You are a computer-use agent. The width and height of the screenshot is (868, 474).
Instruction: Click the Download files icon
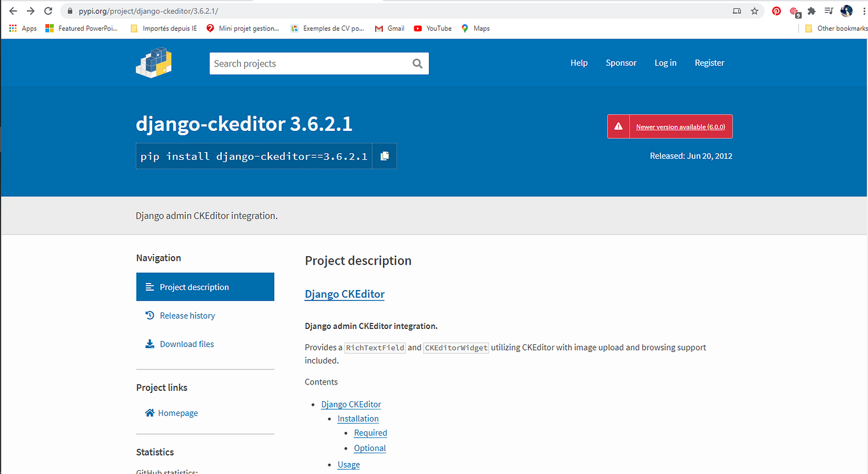pos(149,344)
